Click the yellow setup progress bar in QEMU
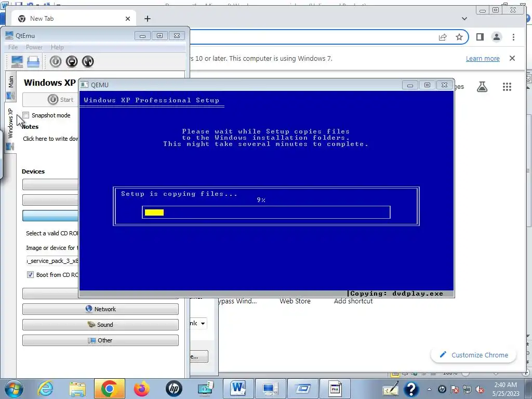532x399 pixels. [x=154, y=212]
